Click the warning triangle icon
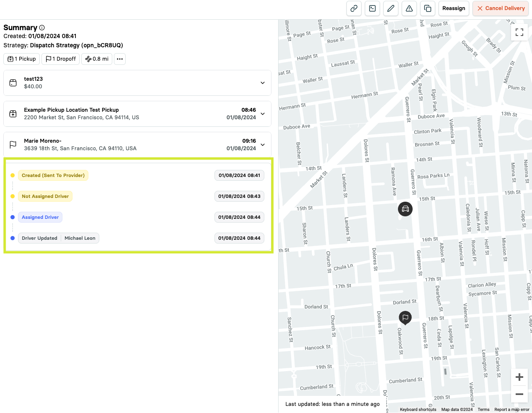The height and width of the screenshot is (413, 532). (409, 8)
